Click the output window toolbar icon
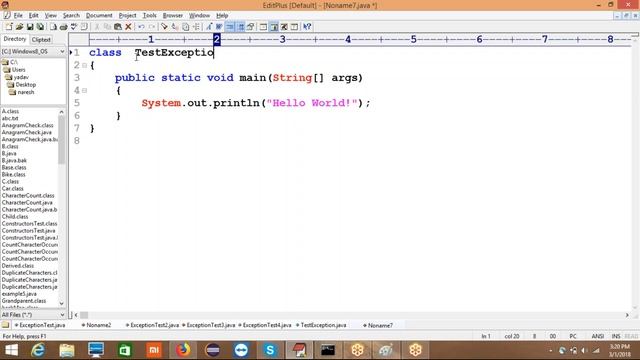 (294, 27)
